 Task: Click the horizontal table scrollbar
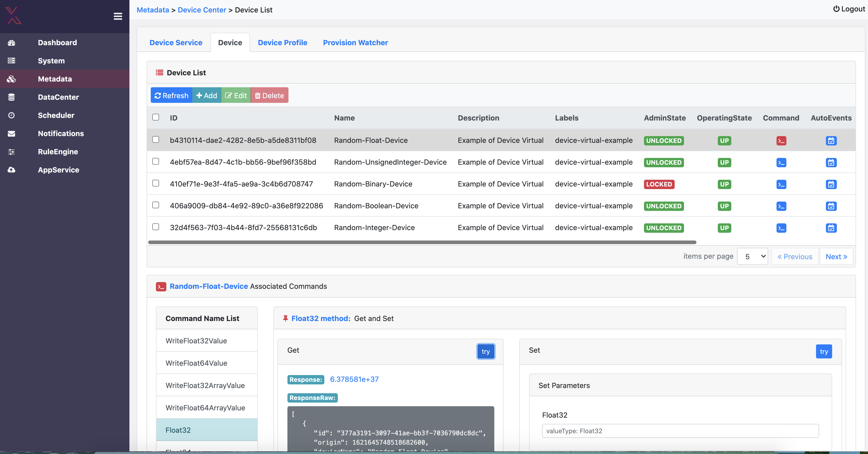tap(422, 242)
